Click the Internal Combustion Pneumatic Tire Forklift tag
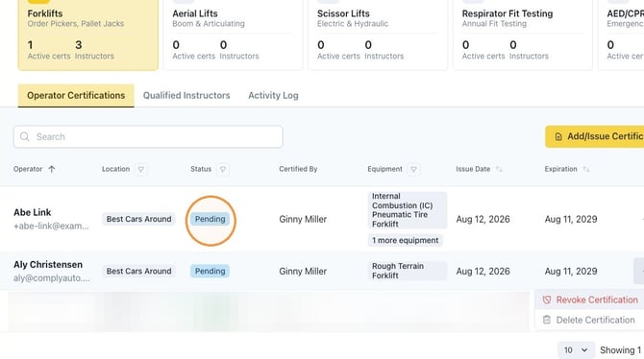644x359 pixels. (x=408, y=210)
